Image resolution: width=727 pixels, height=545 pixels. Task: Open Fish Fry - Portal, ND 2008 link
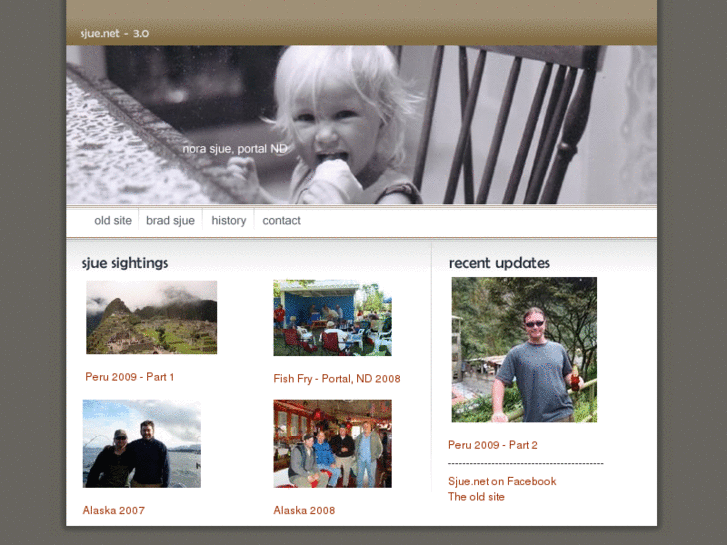pos(337,379)
